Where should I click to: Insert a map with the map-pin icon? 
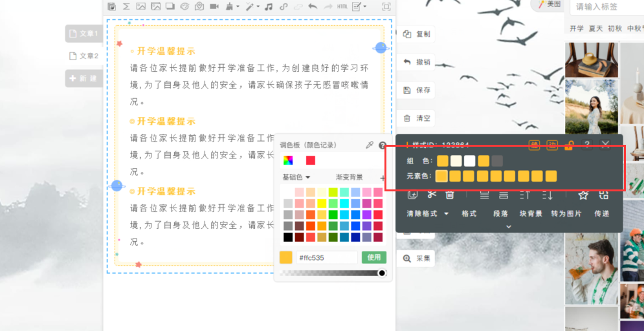click(x=199, y=6)
